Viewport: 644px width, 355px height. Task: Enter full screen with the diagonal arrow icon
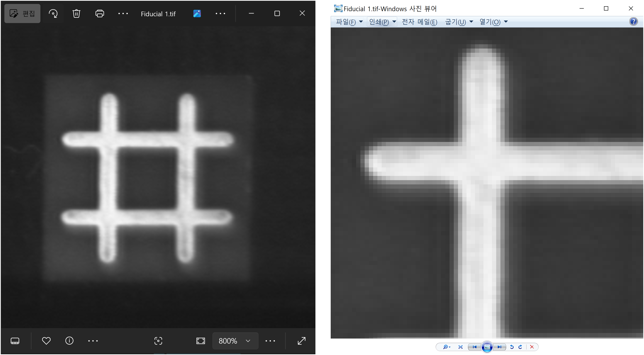click(302, 341)
